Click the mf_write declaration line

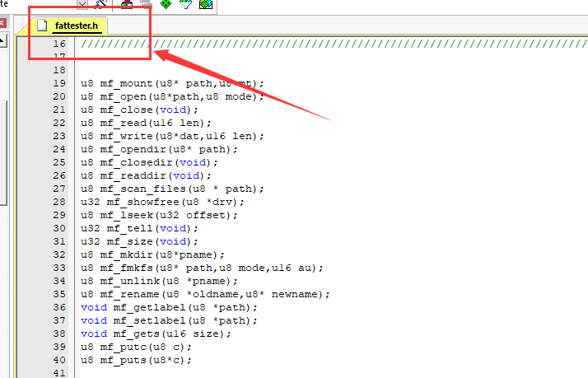pos(172,136)
